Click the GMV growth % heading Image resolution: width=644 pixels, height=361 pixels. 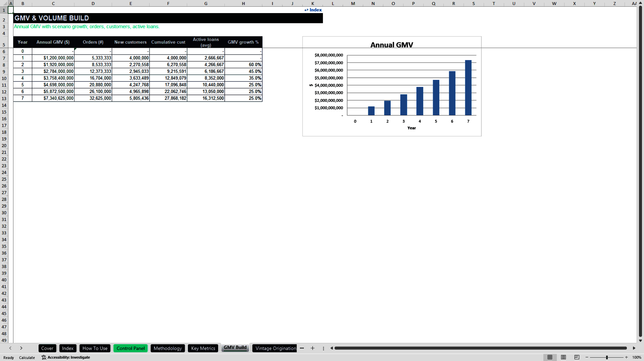[x=243, y=42]
